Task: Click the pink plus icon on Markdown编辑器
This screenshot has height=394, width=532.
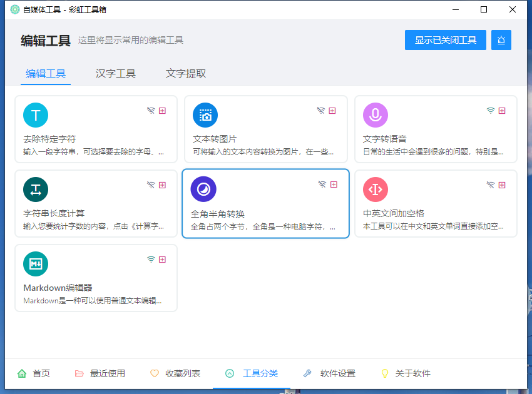Action: (162, 260)
